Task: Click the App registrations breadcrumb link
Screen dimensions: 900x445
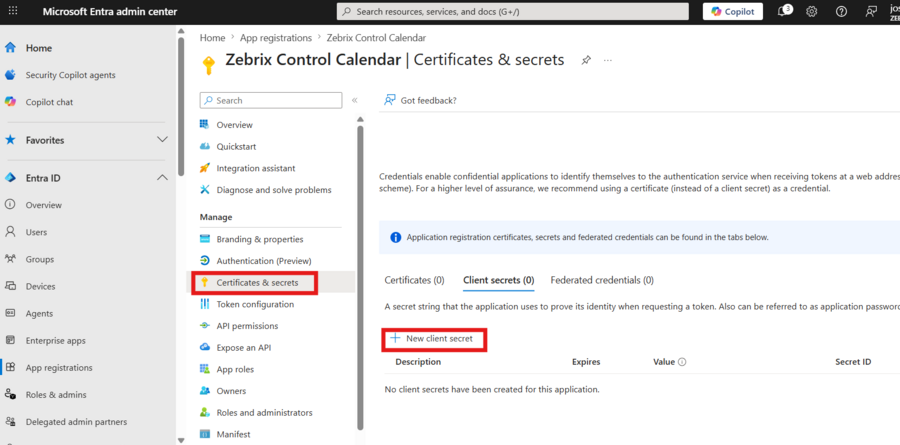Action: pos(276,38)
